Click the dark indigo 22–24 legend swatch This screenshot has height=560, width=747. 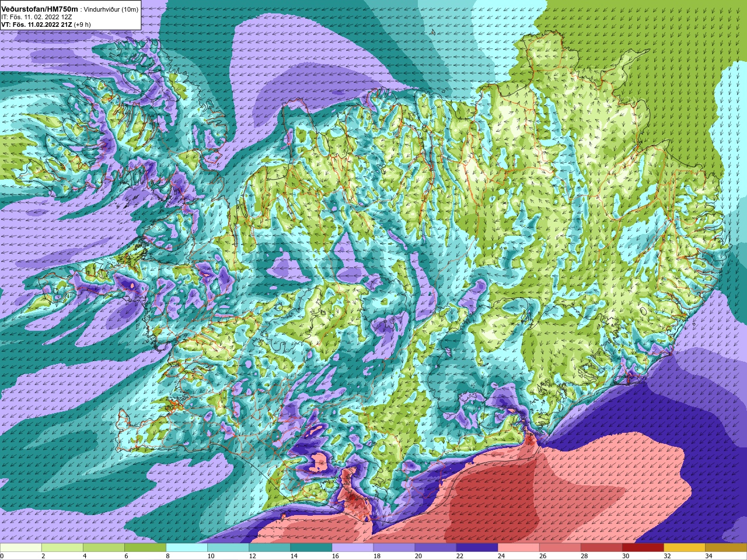(x=477, y=548)
